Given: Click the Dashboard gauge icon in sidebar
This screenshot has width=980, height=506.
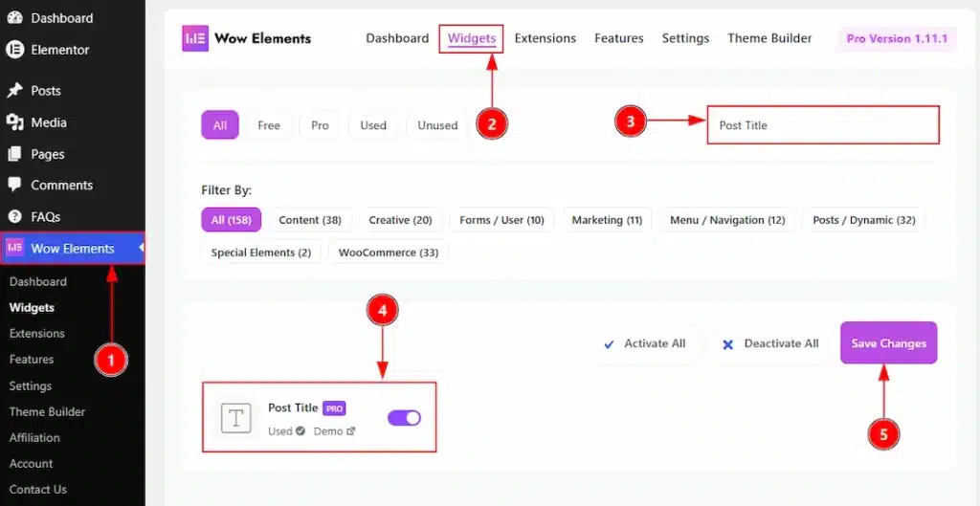Looking at the screenshot, I should pyautogui.click(x=14, y=17).
